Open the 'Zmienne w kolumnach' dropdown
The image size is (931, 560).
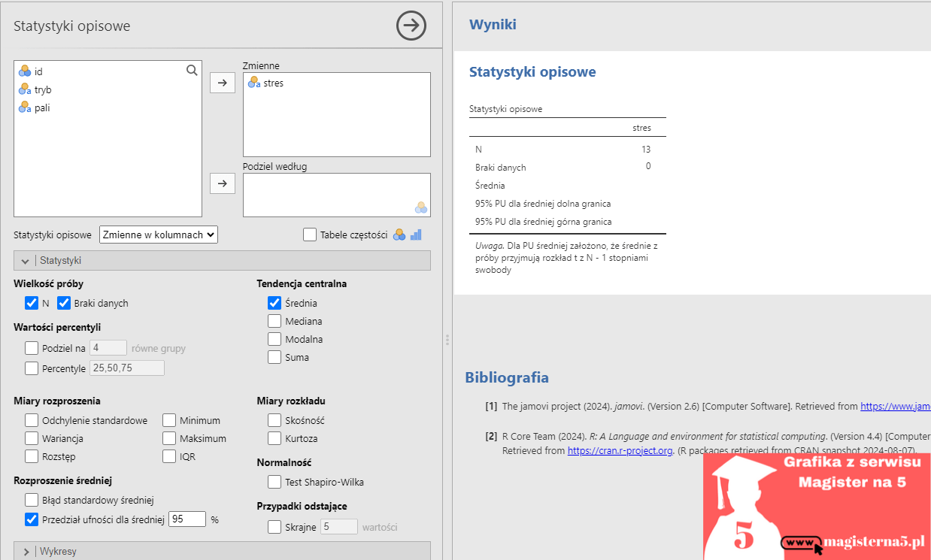click(159, 235)
